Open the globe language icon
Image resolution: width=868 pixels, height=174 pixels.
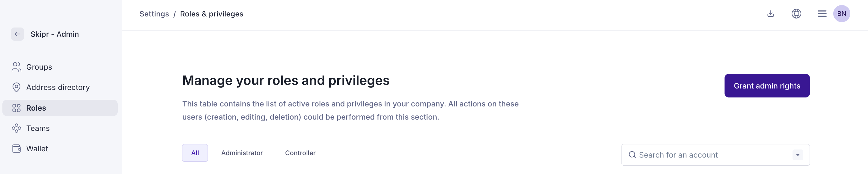point(796,13)
